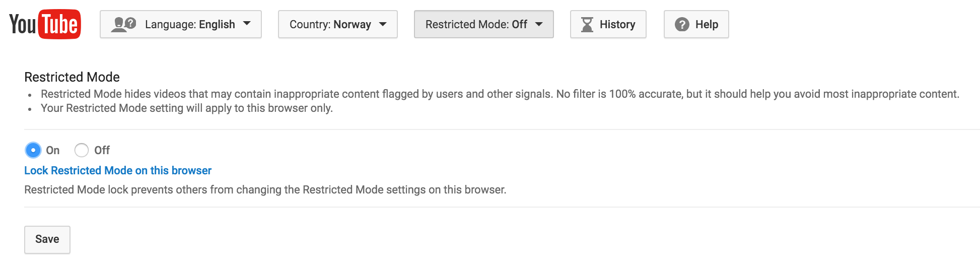Click the YouTube logo
Screen dimensions: 980x264
(45, 24)
